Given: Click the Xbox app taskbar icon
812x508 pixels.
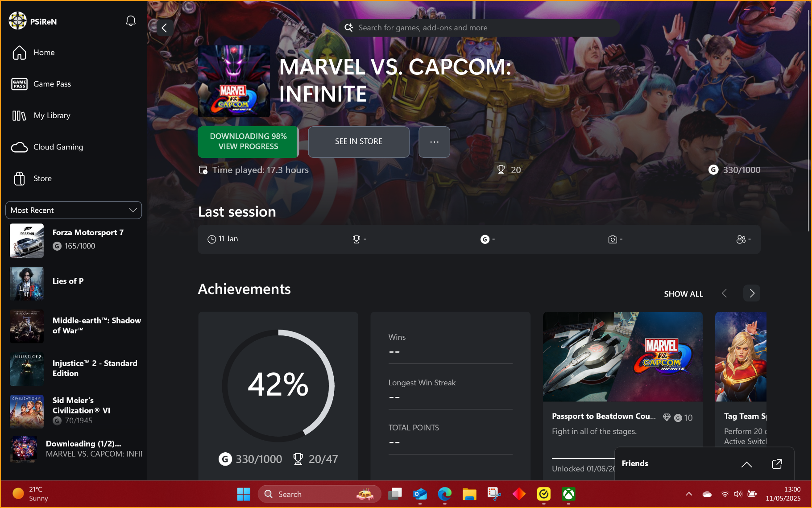Looking at the screenshot, I should tap(568, 494).
